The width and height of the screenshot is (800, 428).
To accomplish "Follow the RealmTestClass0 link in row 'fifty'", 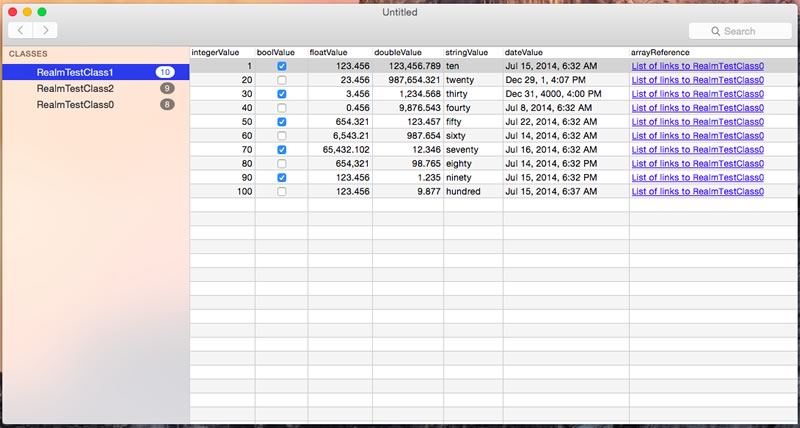I will 698,121.
